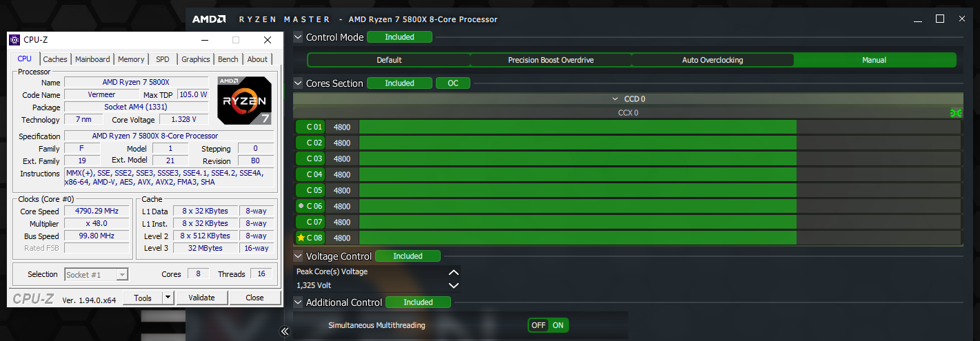Click the green CCX 0 link icon
Image resolution: width=980 pixels, height=341 pixels.
click(956, 113)
